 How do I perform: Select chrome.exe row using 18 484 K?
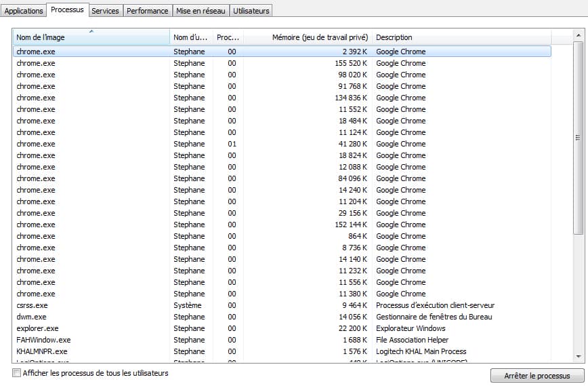tap(282, 121)
